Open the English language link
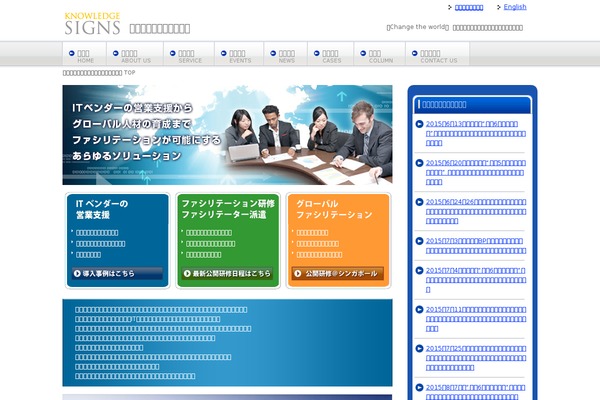Image resolution: width=600 pixels, height=400 pixels. click(x=515, y=7)
